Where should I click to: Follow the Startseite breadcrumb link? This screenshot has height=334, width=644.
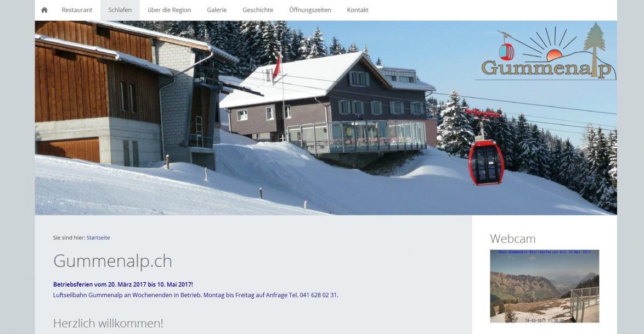pos(98,238)
